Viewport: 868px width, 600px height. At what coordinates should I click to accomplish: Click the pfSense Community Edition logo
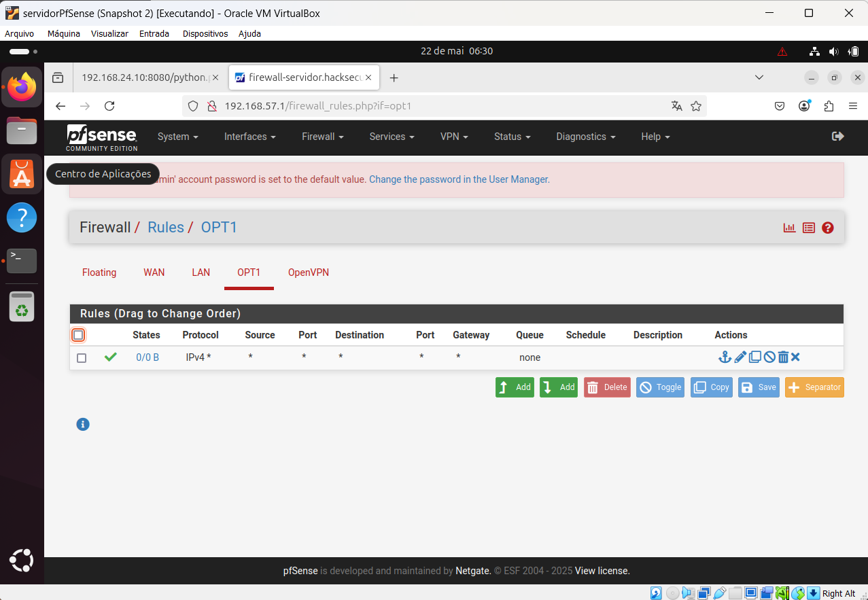coord(102,138)
